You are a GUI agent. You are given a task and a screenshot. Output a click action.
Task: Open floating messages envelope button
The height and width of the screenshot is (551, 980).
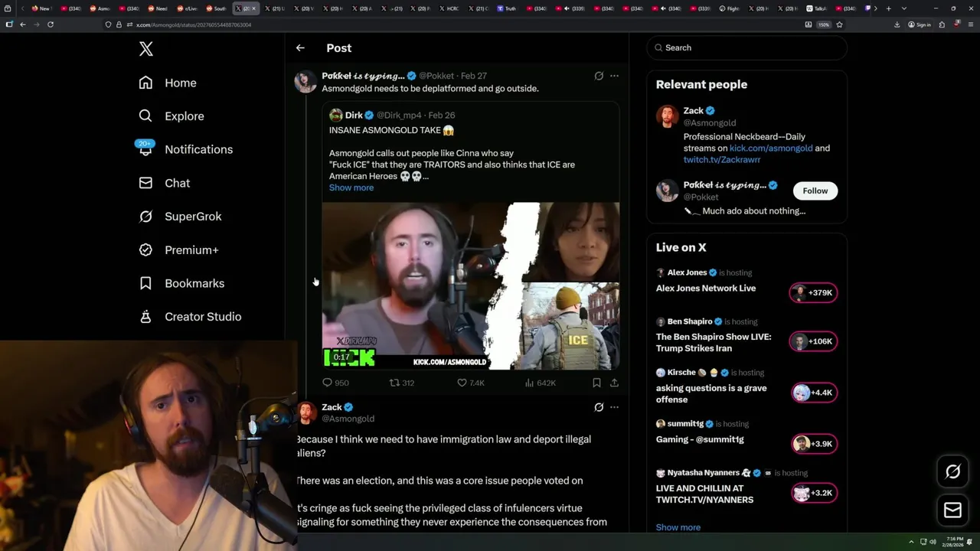952,510
